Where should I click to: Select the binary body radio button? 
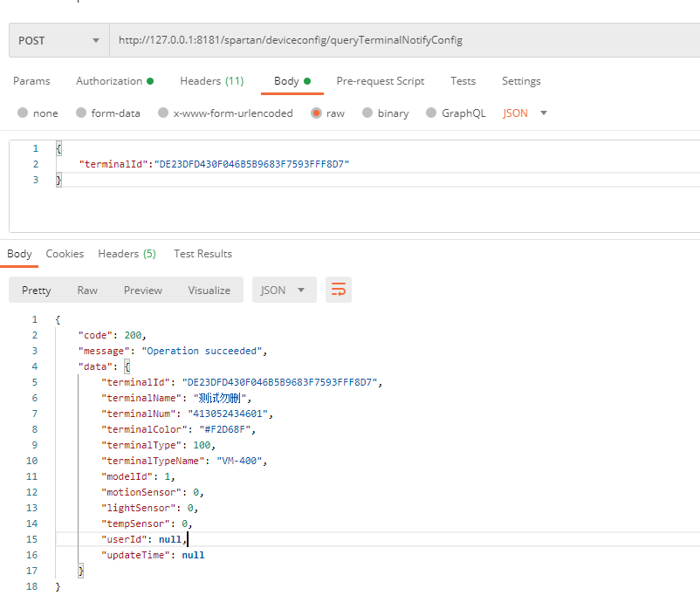(367, 113)
